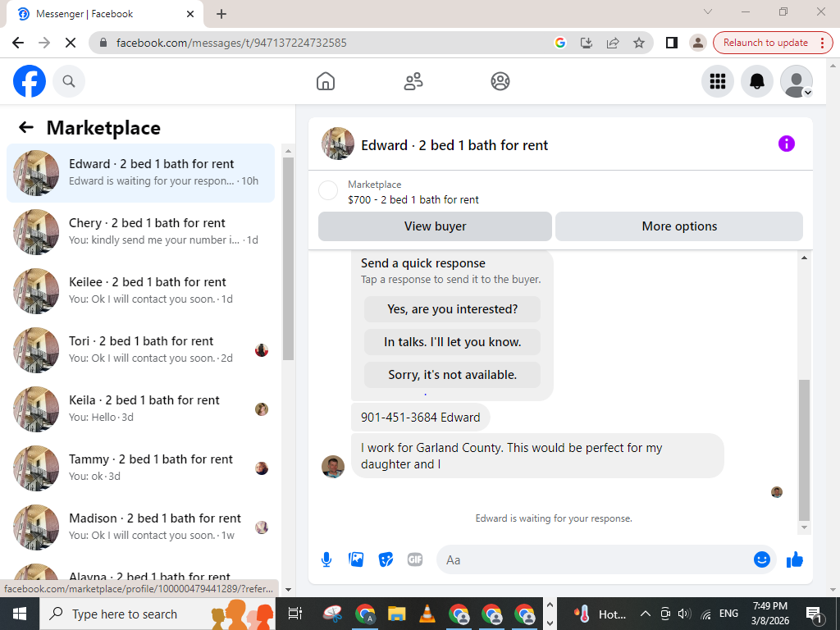Image resolution: width=840 pixels, height=630 pixels.
Task: Open the tab search chevron
Action: tap(708, 11)
